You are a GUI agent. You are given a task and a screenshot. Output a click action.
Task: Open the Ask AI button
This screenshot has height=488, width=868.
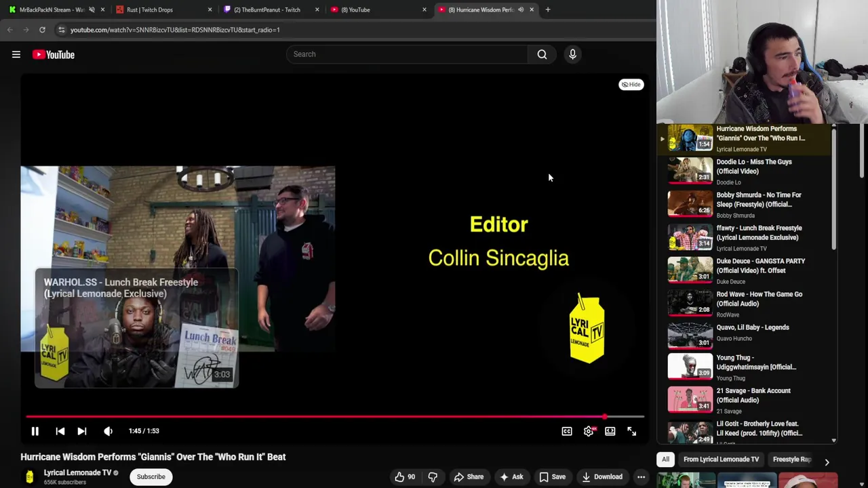pyautogui.click(x=511, y=476)
